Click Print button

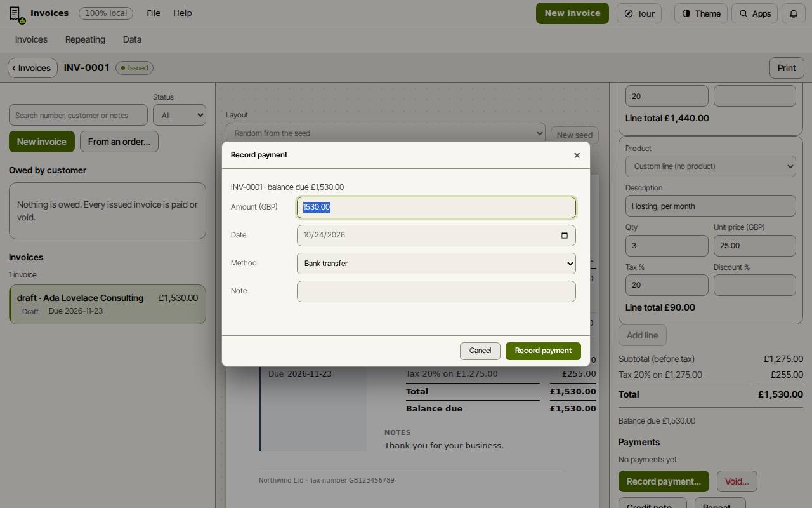click(787, 68)
